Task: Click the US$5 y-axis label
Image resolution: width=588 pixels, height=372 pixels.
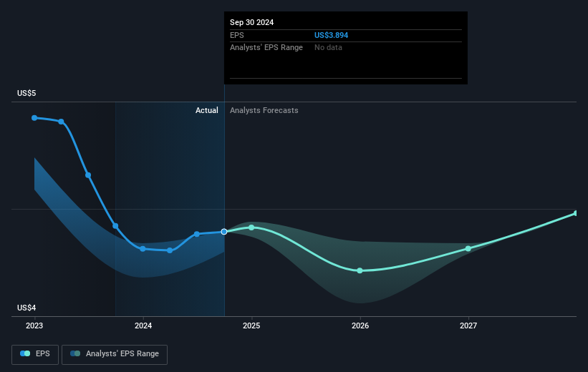Action: pos(26,93)
